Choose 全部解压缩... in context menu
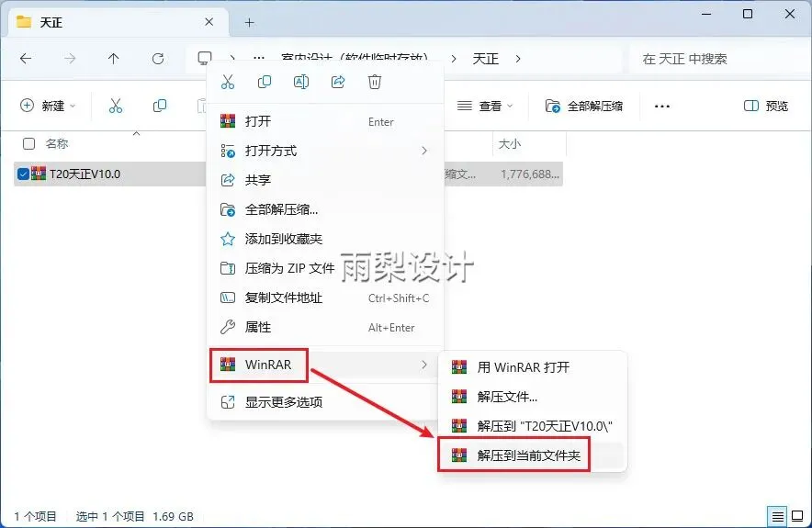Screen dimensions: 812x528 click(325, 209)
